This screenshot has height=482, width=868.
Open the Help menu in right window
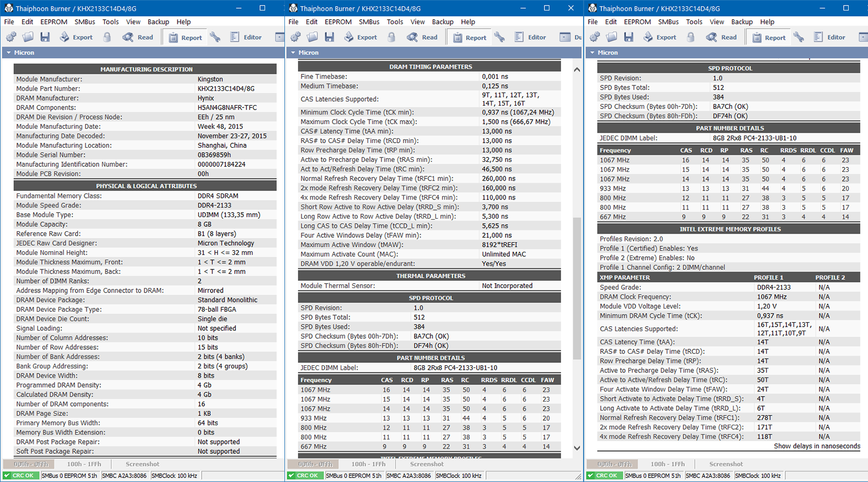(767, 22)
